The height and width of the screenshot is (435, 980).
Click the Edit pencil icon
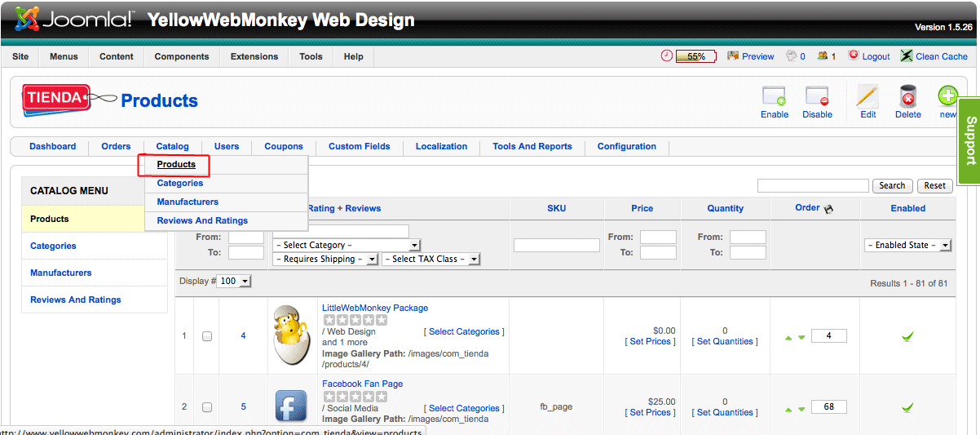click(x=867, y=96)
